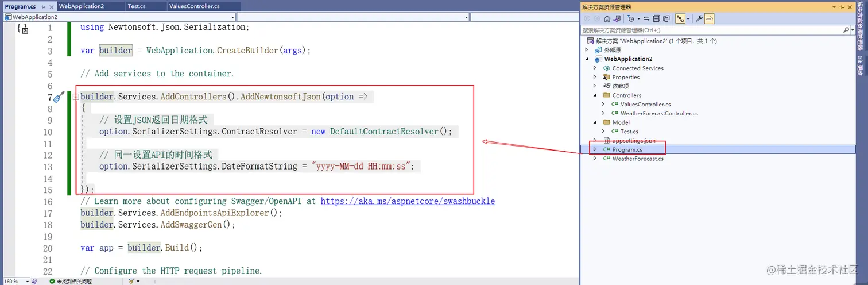This screenshot has width=868, height=285.
Task: Expand the 外部源 node
Action: (x=586, y=50)
